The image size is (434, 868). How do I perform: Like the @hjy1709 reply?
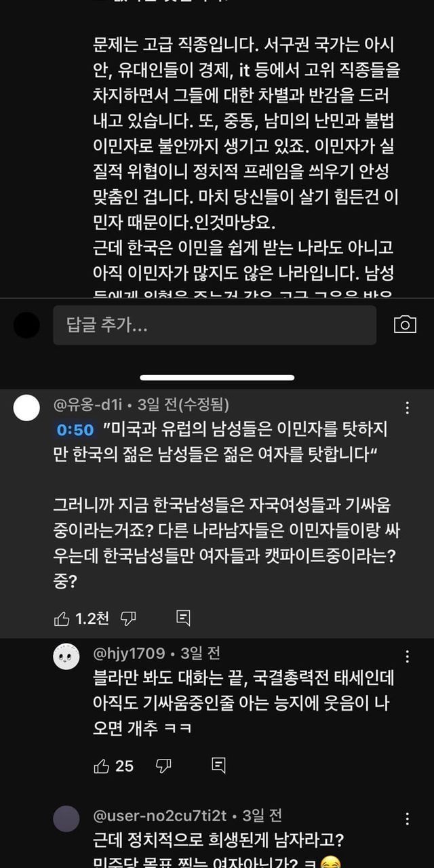101,766
